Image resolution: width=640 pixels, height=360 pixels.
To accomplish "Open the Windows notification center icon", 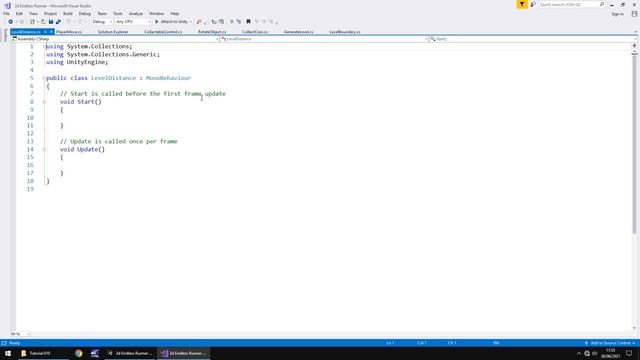I will (629, 353).
